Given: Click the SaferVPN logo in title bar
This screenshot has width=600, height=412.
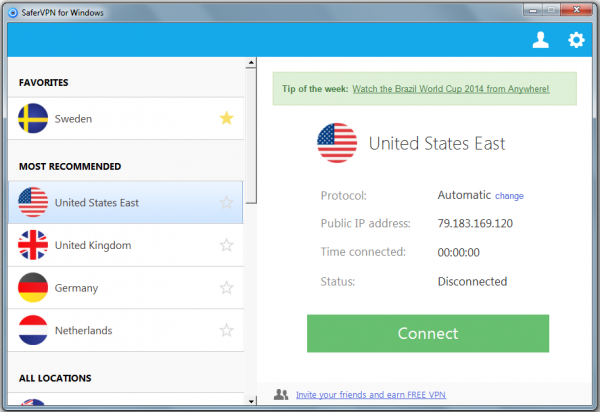Looking at the screenshot, I should (13, 13).
